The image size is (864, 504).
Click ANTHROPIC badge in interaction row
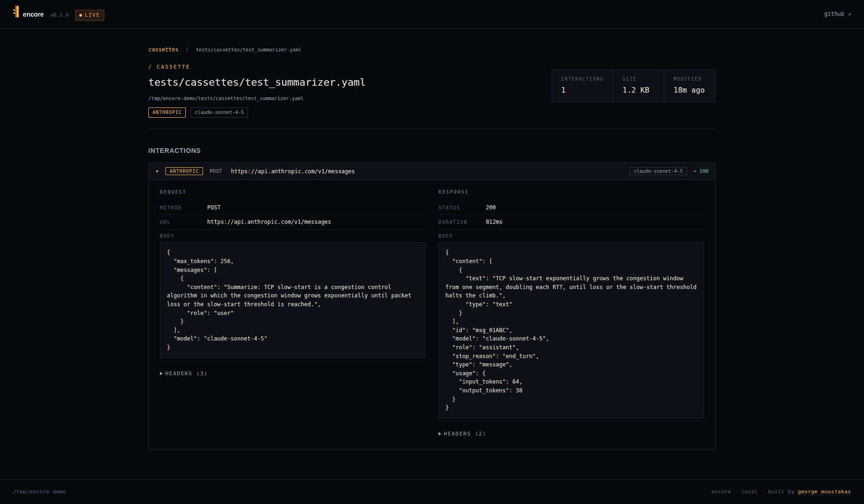(184, 171)
